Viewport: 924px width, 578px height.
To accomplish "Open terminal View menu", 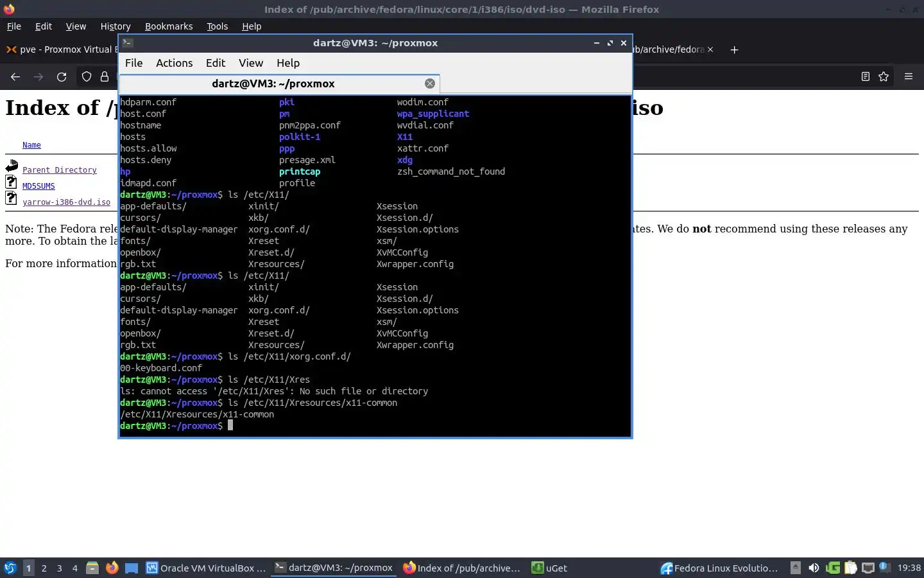I will point(251,63).
